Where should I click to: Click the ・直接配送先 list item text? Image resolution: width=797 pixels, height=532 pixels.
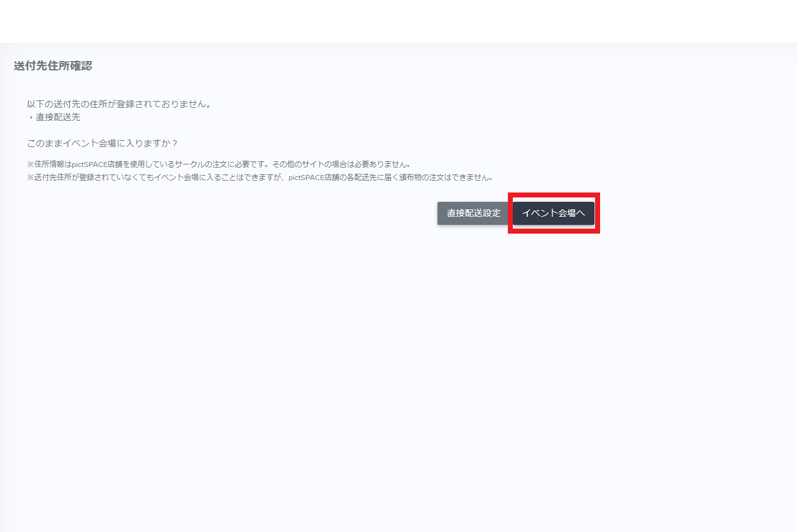click(54, 117)
